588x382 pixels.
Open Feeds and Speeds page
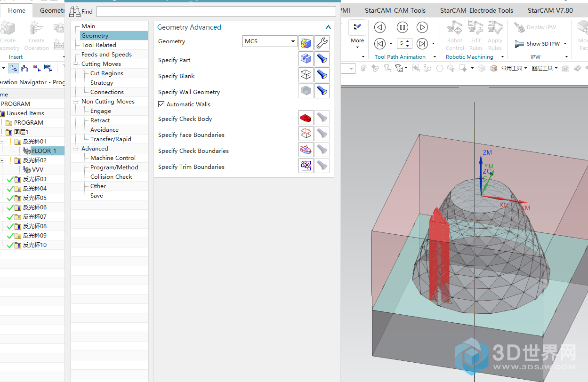(x=106, y=55)
